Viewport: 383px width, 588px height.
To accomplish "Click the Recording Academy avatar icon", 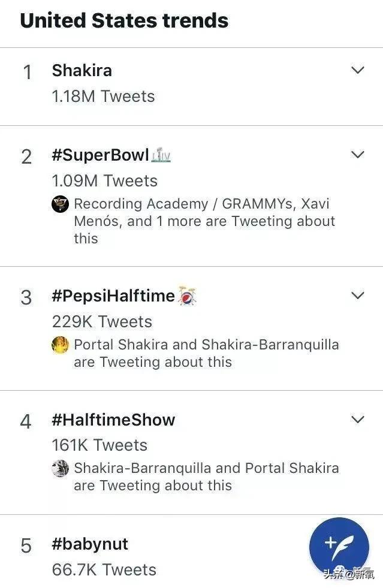I will click(x=60, y=204).
